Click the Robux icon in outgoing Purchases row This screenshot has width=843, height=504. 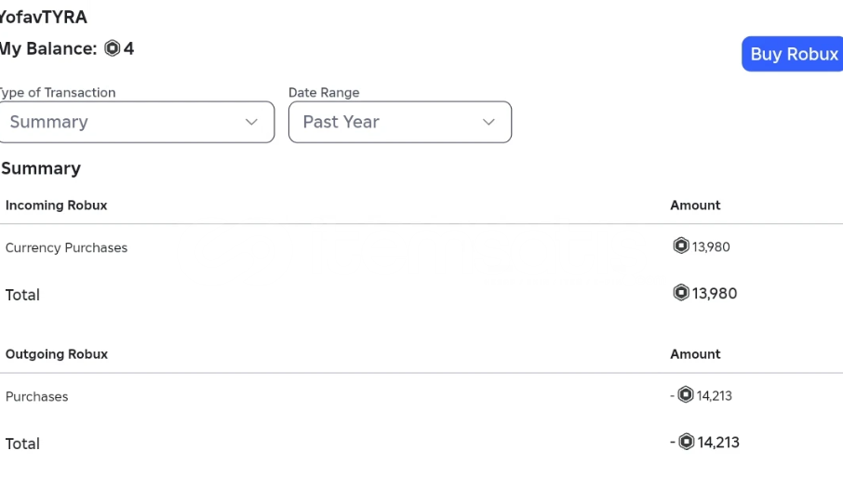(x=686, y=395)
